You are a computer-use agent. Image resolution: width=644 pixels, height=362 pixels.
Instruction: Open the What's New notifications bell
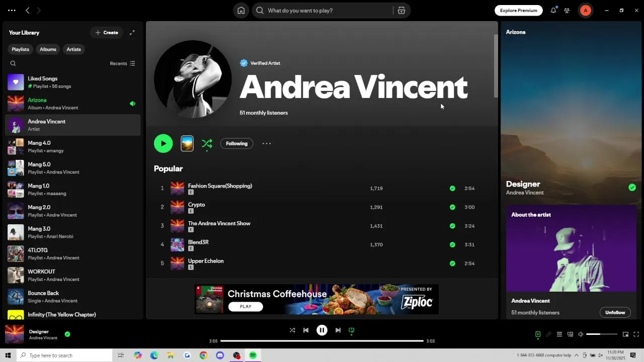[553, 10]
